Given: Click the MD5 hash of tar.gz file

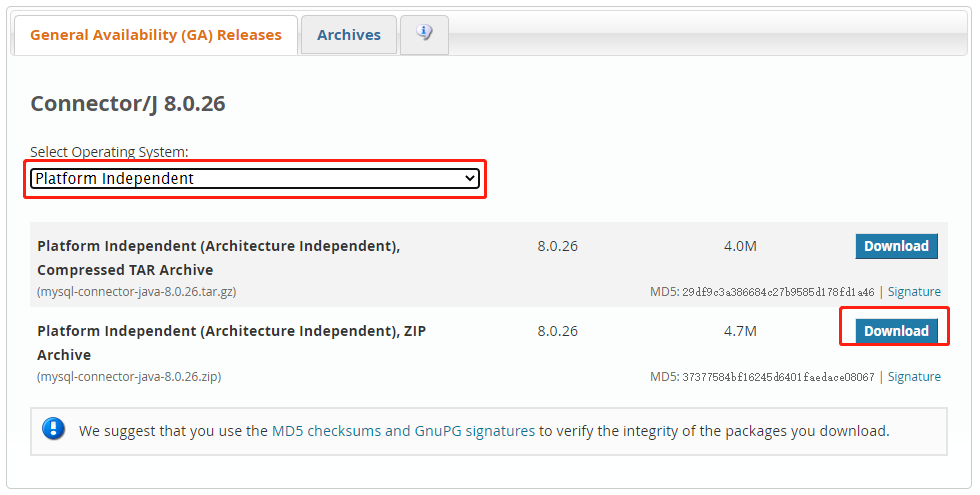Looking at the screenshot, I should (778, 292).
